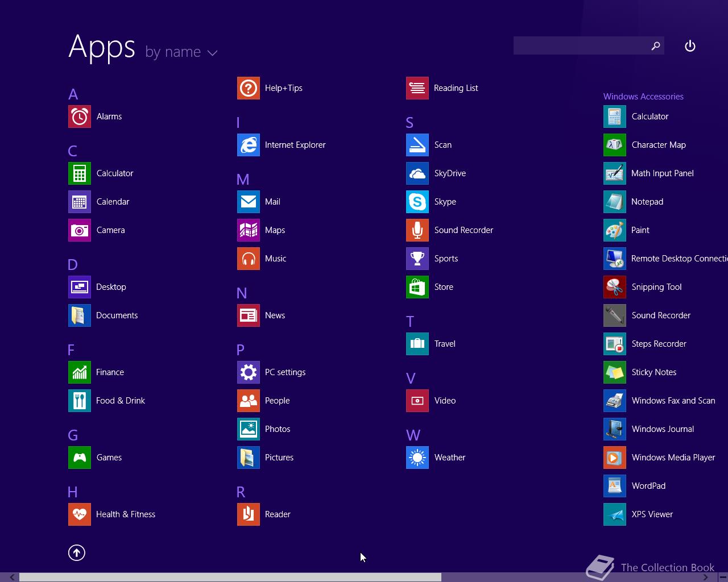Click the scrollbar left arrow

pos(12,577)
